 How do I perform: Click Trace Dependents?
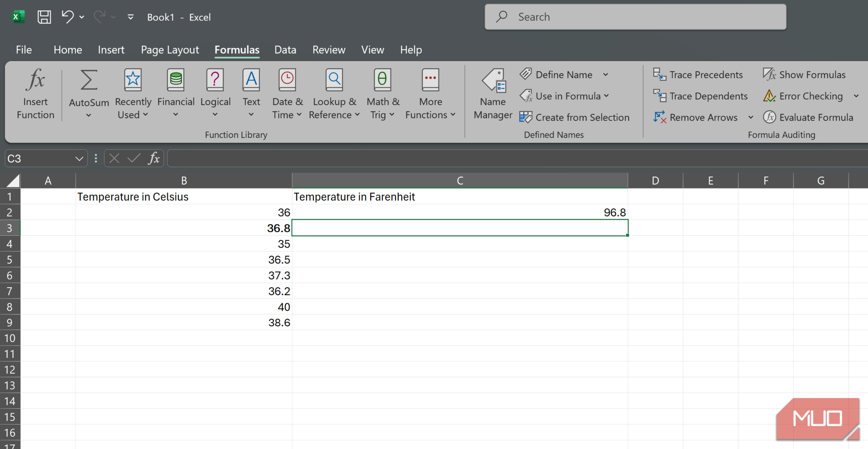pyautogui.click(x=700, y=96)
